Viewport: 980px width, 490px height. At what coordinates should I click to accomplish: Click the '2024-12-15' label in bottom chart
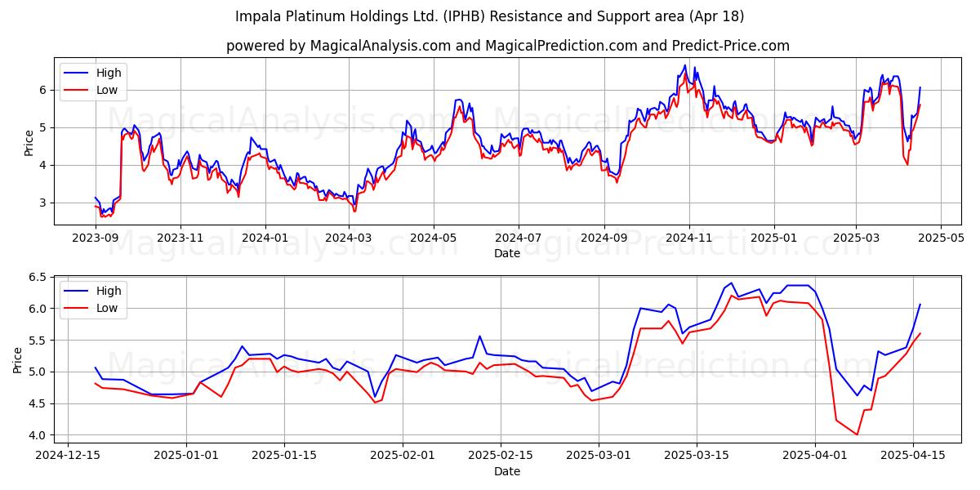coord(68,457)
